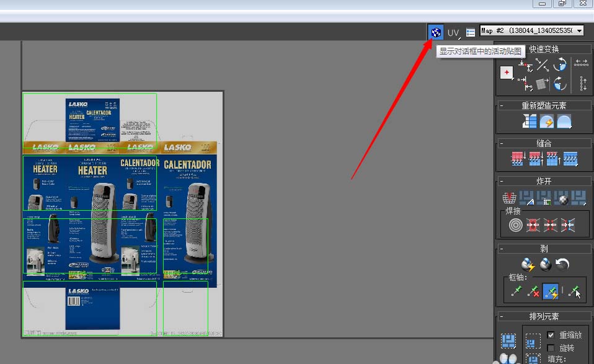The width and height of the screenshot is (594, 364).
Task: Click weld any match with selected icon
Action: click(568, 225)
